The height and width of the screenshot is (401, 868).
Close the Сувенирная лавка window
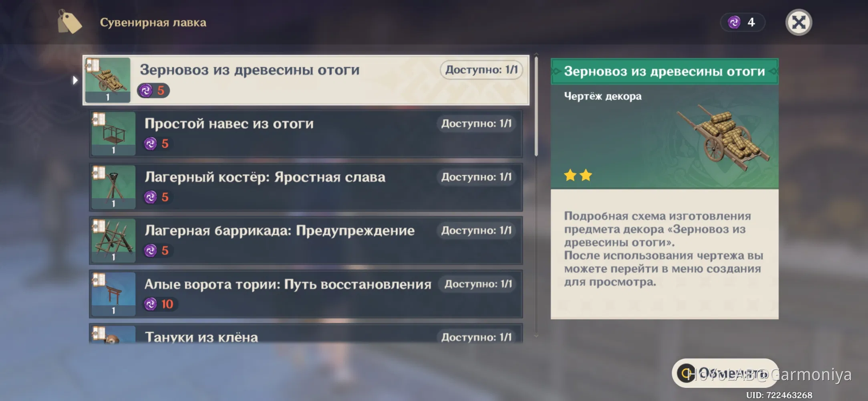798,22
